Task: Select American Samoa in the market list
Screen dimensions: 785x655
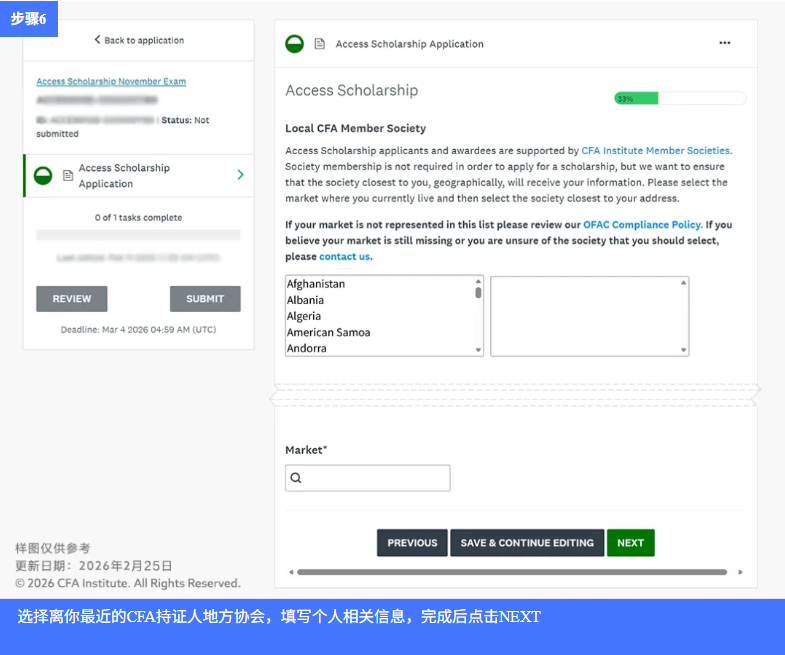Action: 328,332
